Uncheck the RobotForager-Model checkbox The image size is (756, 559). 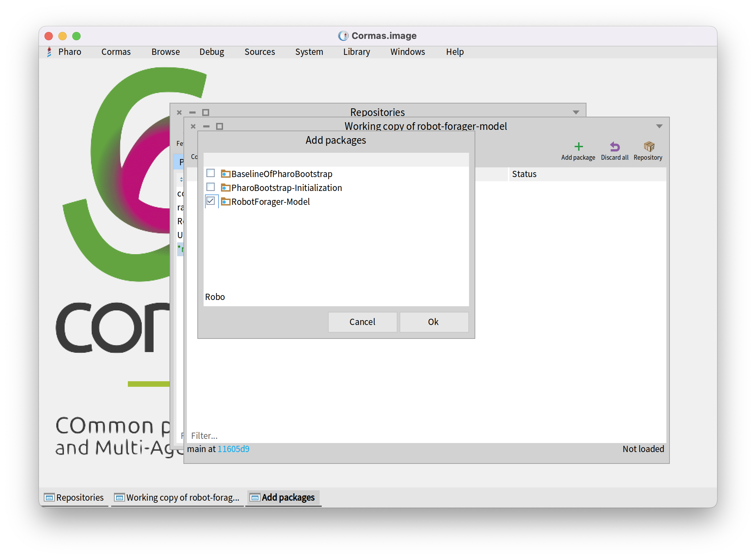[211, 201]
